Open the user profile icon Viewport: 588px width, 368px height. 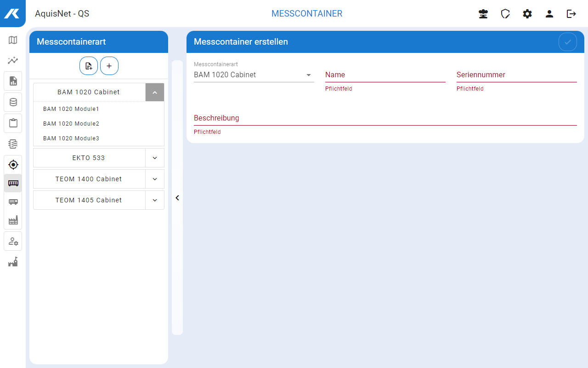pos(549,14)
